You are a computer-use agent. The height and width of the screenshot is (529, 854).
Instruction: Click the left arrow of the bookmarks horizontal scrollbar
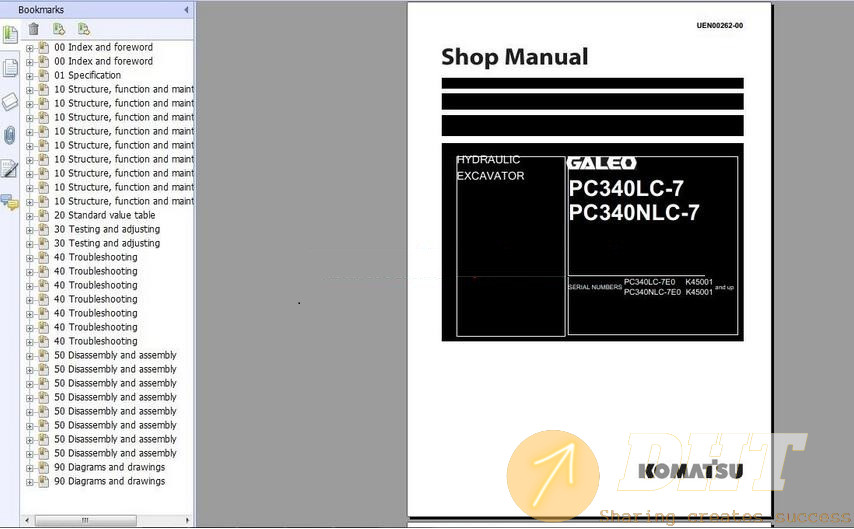tap(27, 520)
